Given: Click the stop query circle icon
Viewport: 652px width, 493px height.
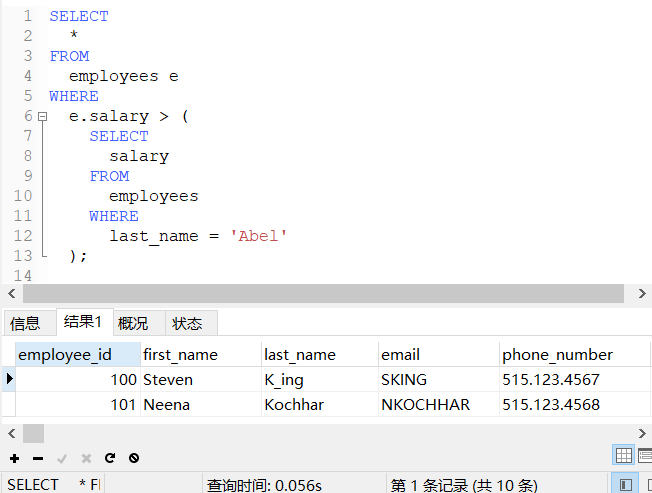Looking at the screenshot, I should pos(134,458).
